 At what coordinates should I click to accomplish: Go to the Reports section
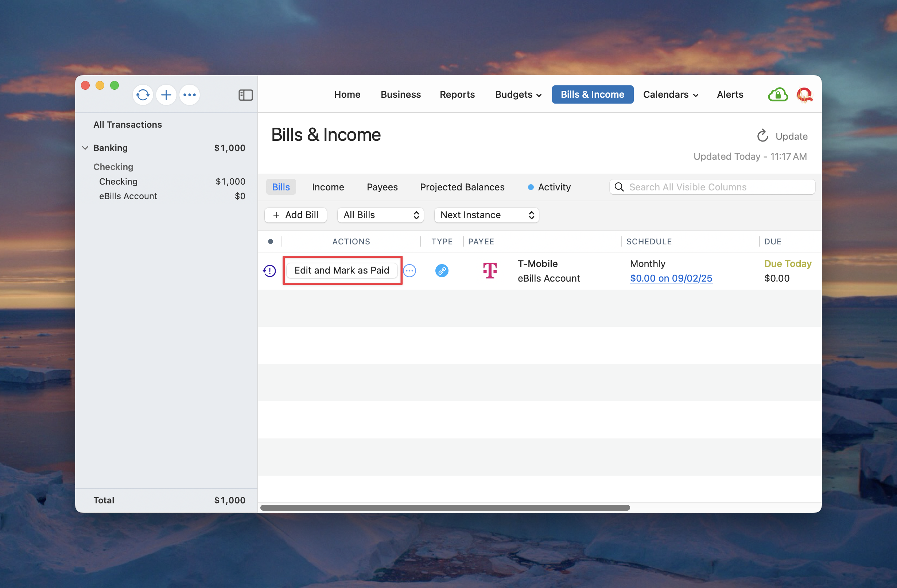(457, 94)
